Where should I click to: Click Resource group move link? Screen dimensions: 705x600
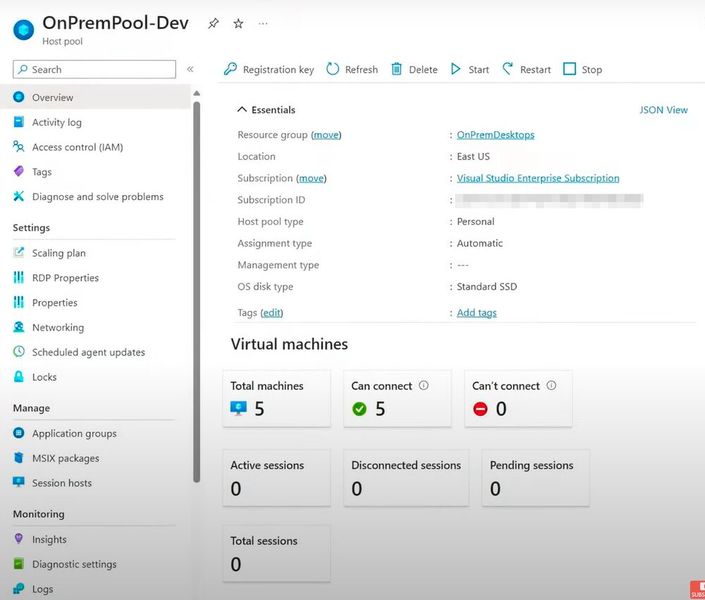click(326, 135)
